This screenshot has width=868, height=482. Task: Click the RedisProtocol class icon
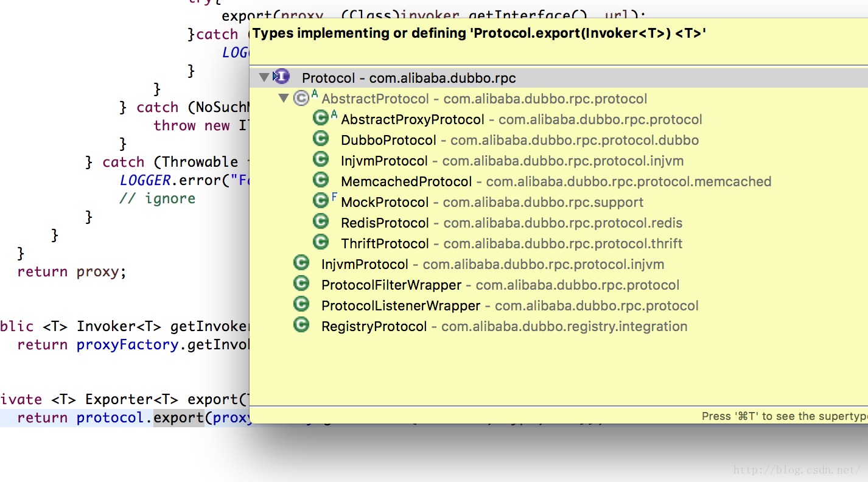[x=321, y=222]
